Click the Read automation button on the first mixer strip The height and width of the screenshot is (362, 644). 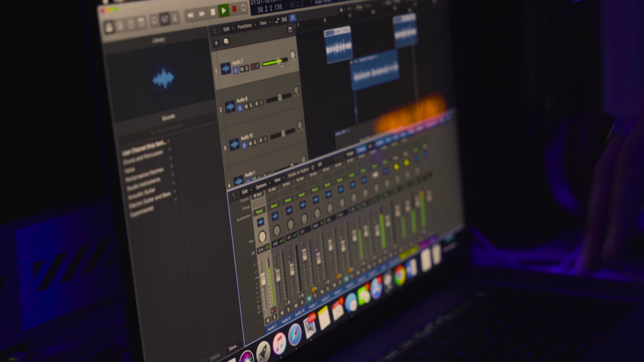259,212
